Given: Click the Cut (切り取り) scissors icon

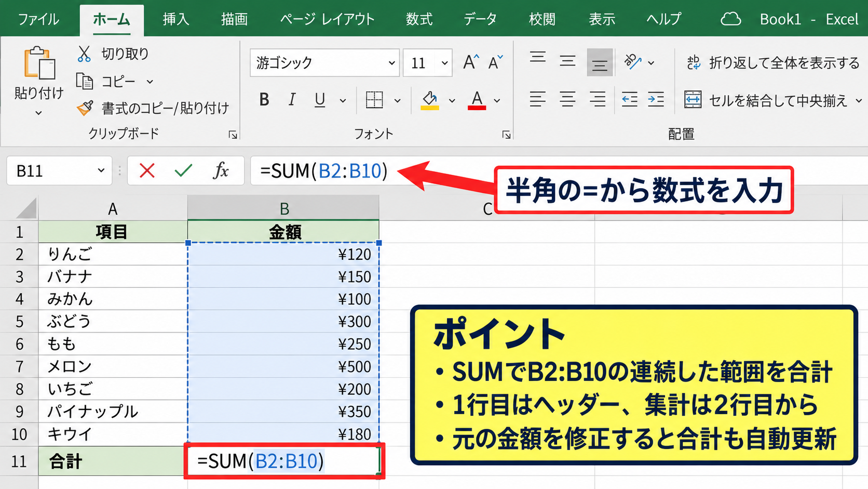Looking at the screenshot, I should tap(84, 54).
